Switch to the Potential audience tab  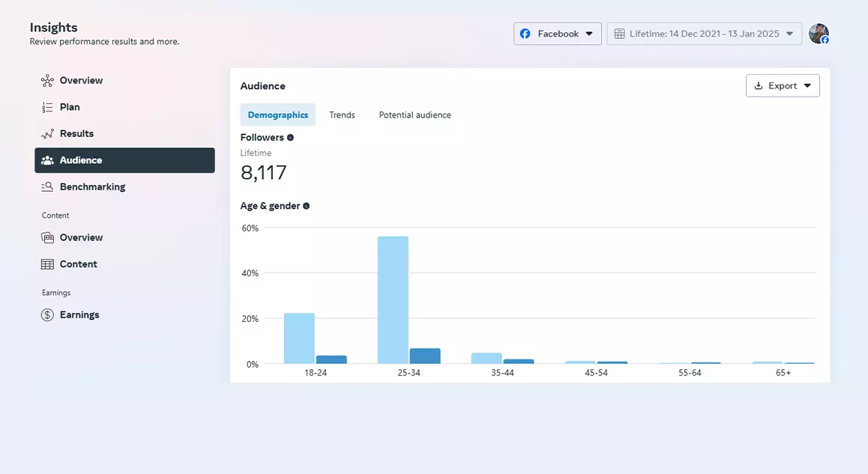(415, 115)
